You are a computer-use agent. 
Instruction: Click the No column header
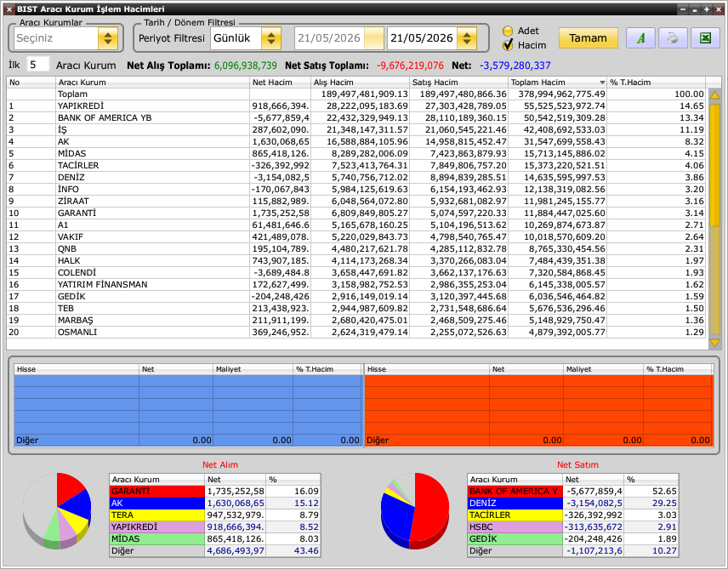pos(31,83)
